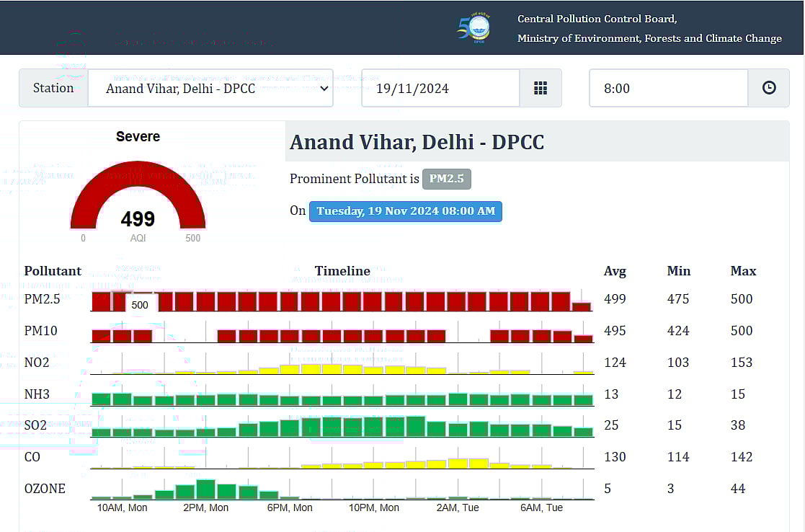
Task: Click the Central Pollution Control Board header
Action: click(597, 19)
